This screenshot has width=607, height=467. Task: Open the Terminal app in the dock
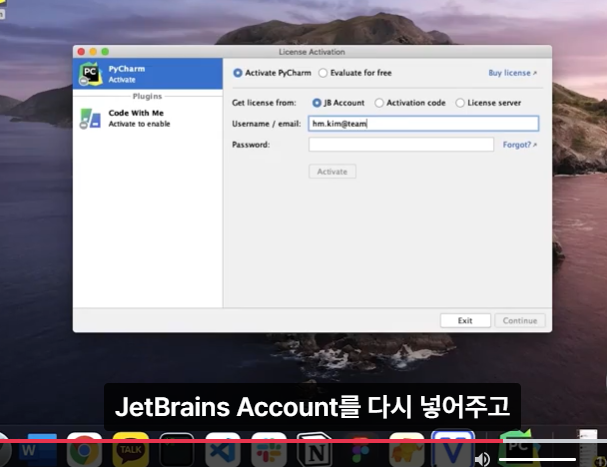point(177,450)
